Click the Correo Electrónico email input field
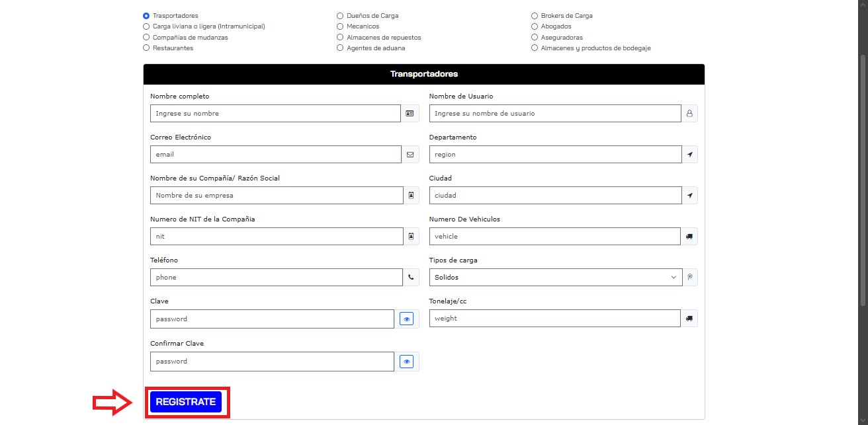868x425 pixels. tap(276, 155)
